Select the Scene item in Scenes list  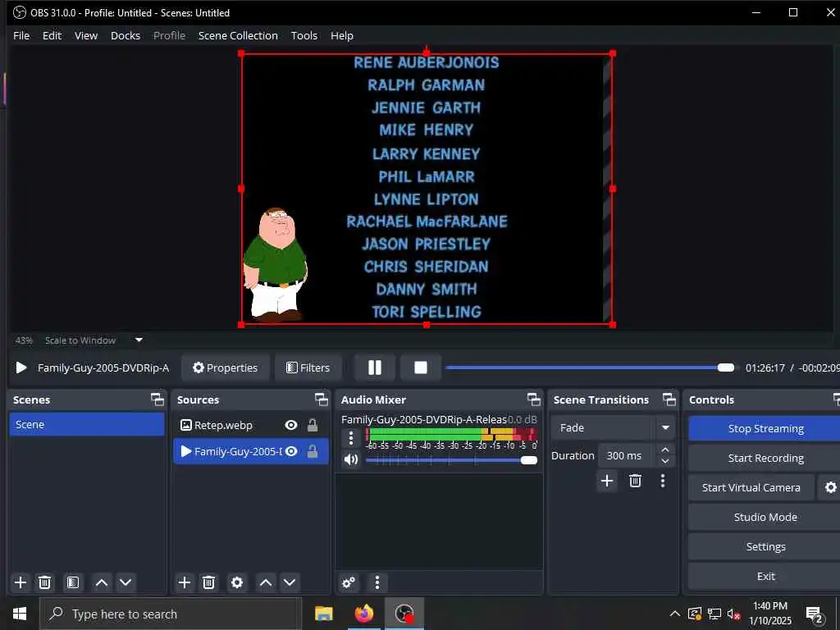pyautogui.click(x=87, y=424)
